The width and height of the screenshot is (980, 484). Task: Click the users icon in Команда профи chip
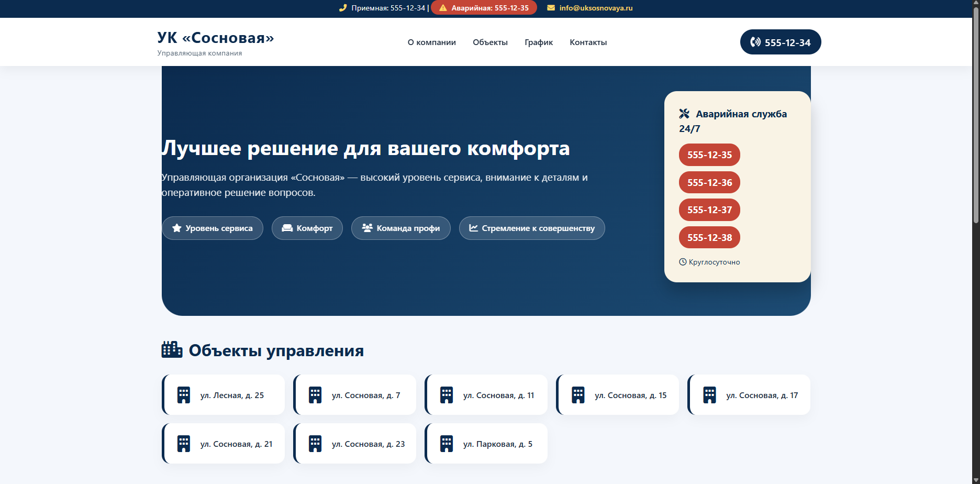(367, 228)
